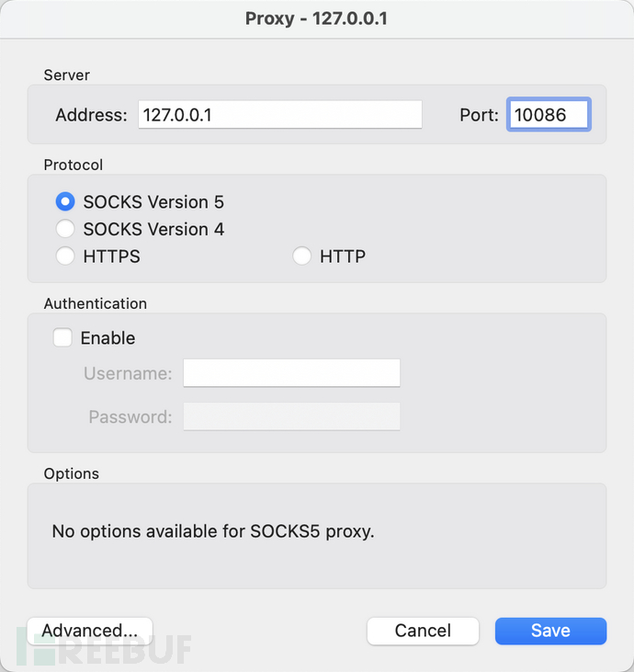
Task: Click the Username text field
Action: (x=291, y=373)
